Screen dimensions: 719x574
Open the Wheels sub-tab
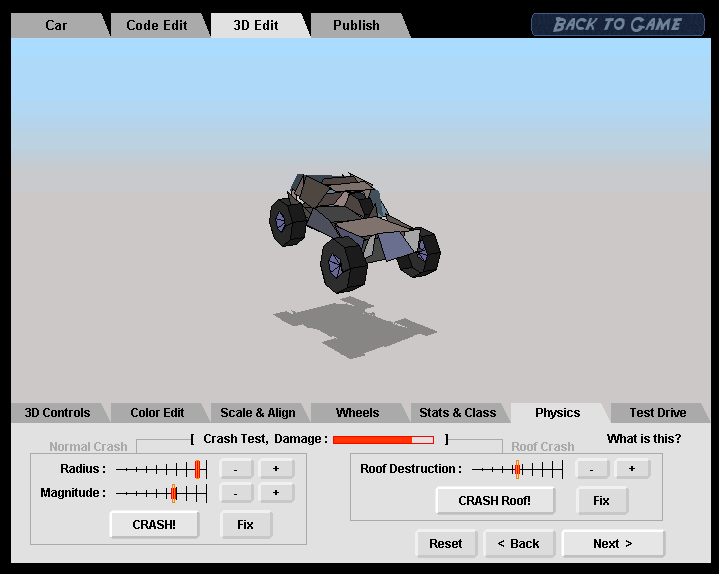357,413
